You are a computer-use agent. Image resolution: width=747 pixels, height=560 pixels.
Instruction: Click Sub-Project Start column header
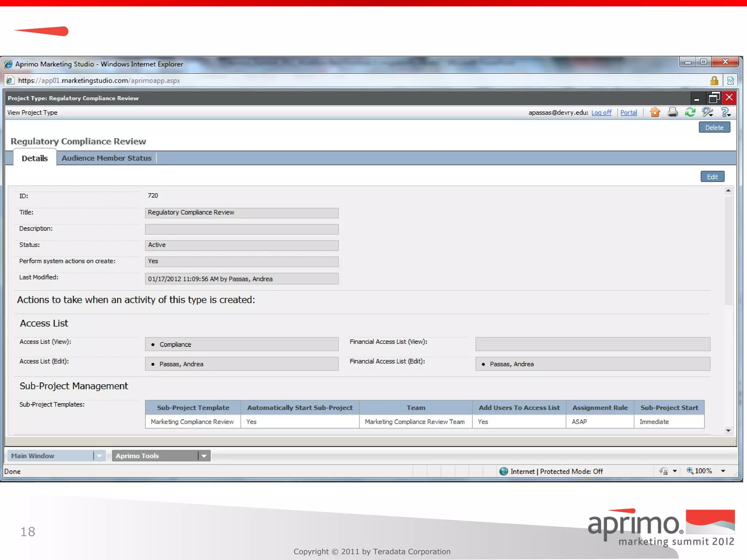point(669,408)
